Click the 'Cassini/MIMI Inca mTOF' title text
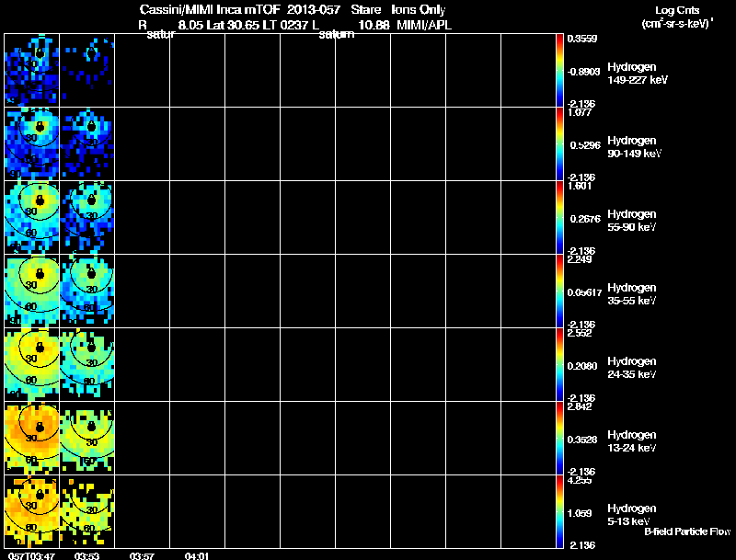Screen dimensions: 736x560 [x=210, y=10]
